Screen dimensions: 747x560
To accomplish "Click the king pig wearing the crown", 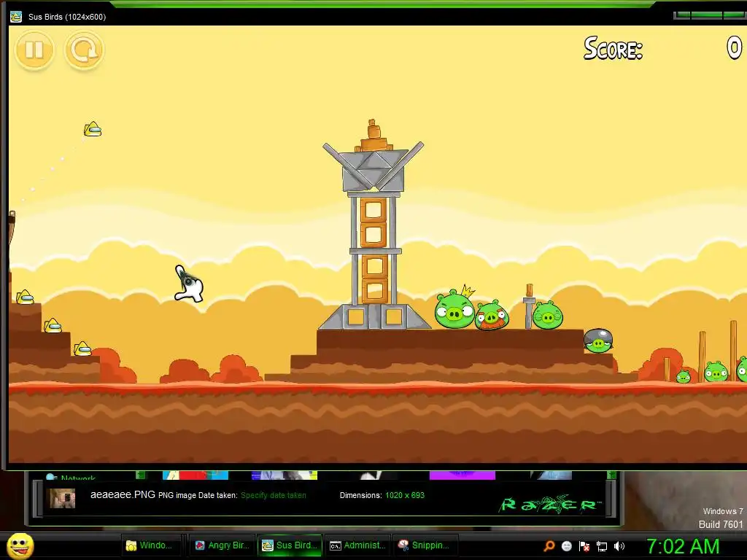I will [x=455, y=308].
